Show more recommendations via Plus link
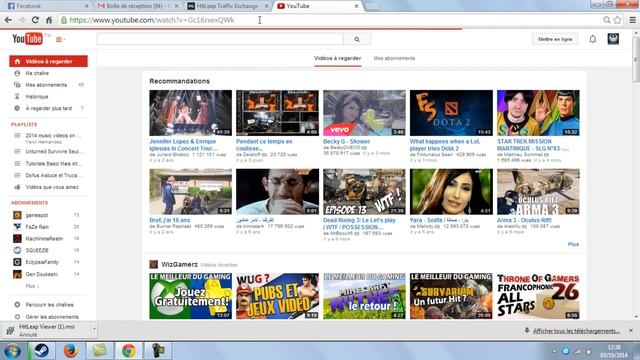The image size is (640, 360). click(x=573, y=244)
